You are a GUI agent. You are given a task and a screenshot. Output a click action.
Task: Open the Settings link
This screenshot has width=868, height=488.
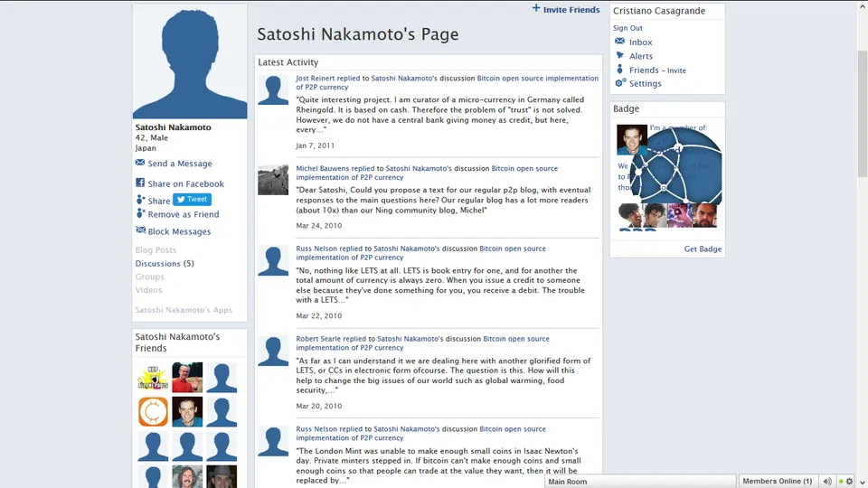point(646,83)
